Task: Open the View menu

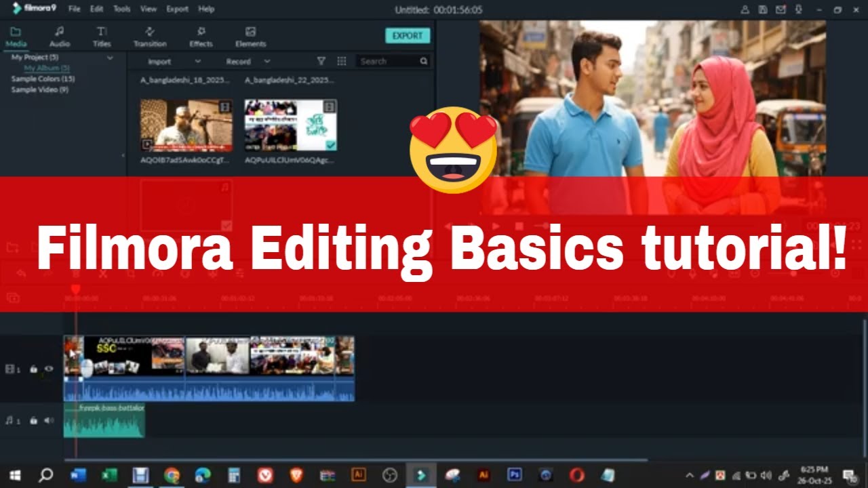Action: [x=149, y=9]
